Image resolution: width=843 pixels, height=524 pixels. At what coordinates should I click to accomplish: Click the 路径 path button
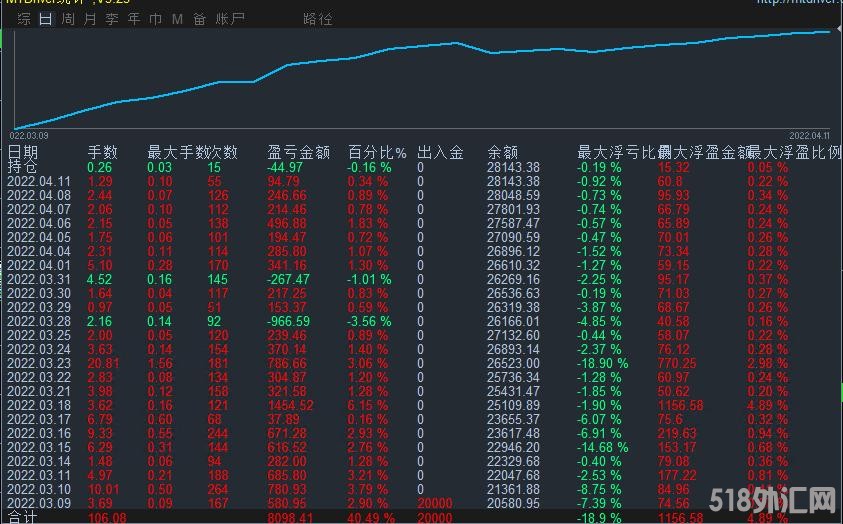(x=318, y=19)
